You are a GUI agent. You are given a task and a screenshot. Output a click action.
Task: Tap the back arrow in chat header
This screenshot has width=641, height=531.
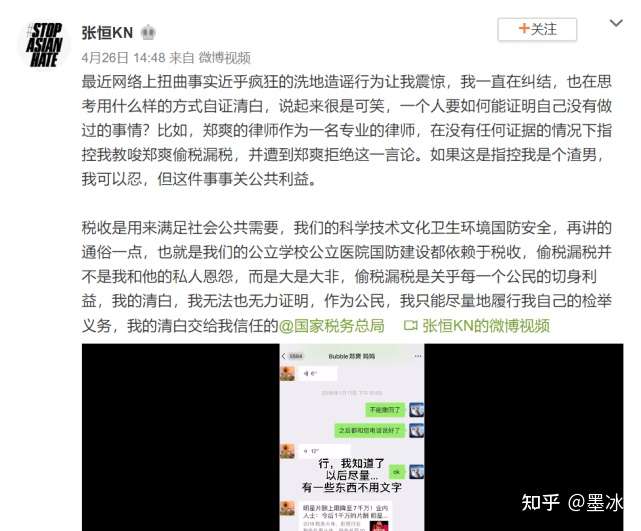(x=284, y=356)
